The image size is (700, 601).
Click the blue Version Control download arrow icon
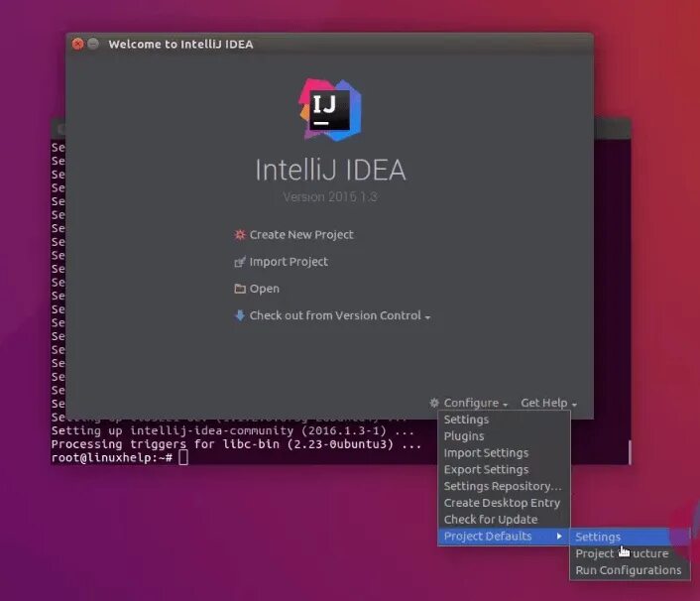pyautogui.click(x=240, y=315)
